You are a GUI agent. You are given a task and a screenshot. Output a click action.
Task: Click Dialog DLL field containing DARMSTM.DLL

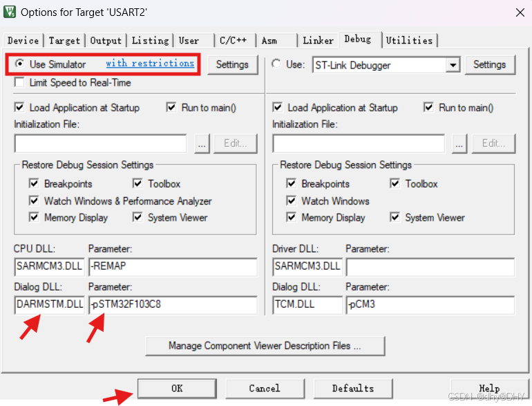click(x=49, y=304)
